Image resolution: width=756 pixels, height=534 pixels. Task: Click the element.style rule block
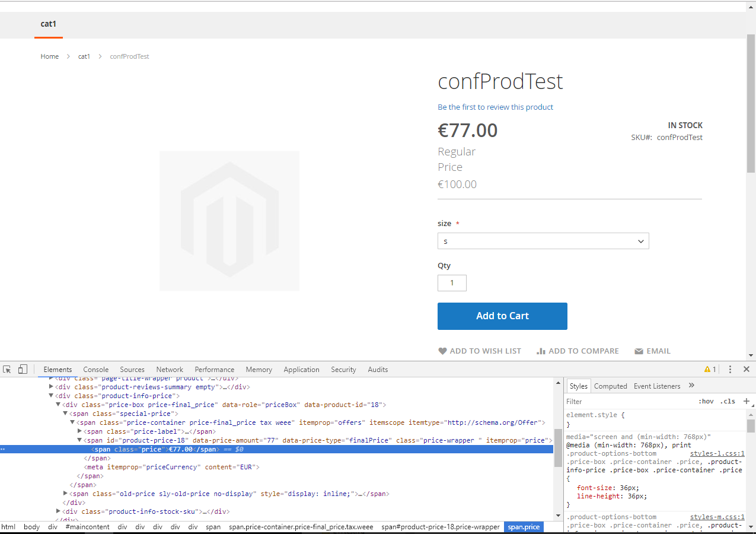coord(654,419)
